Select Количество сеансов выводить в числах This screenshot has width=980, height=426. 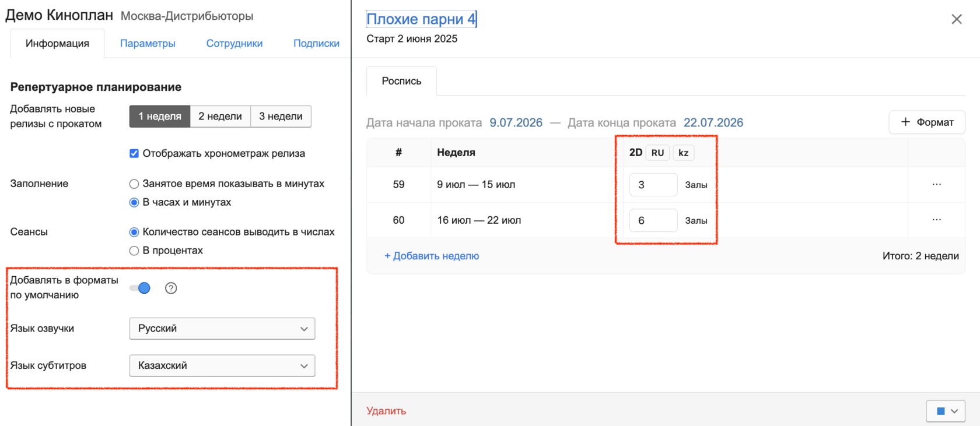click(x=134, y=232)
